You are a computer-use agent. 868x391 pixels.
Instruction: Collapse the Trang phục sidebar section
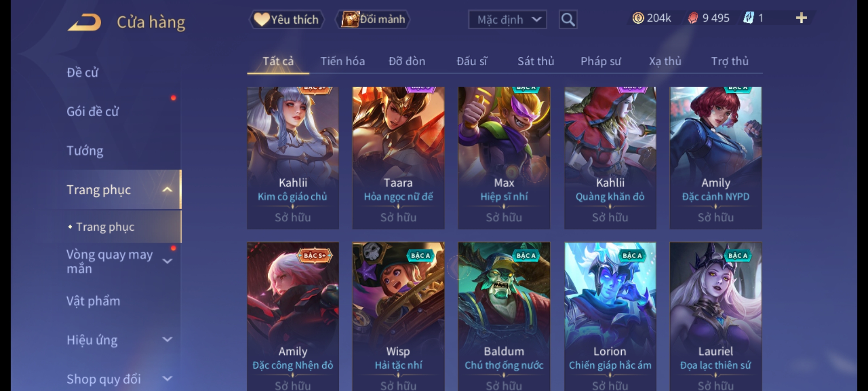coord(167,189)
